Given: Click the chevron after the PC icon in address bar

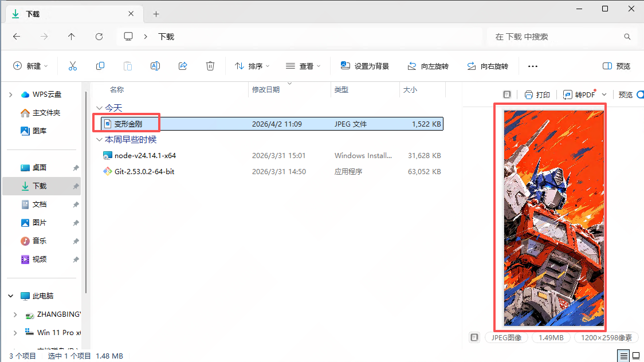Looking at the screenshot, I should point(146,37).
